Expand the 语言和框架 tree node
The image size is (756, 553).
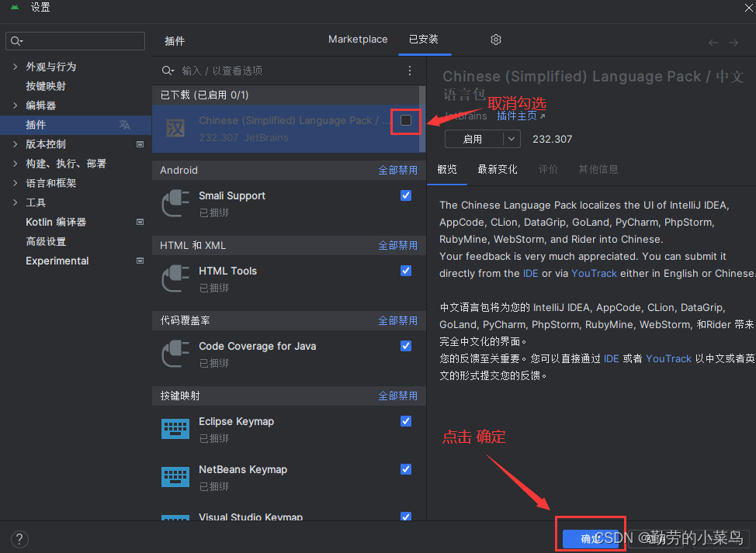[x=15, y=183]
